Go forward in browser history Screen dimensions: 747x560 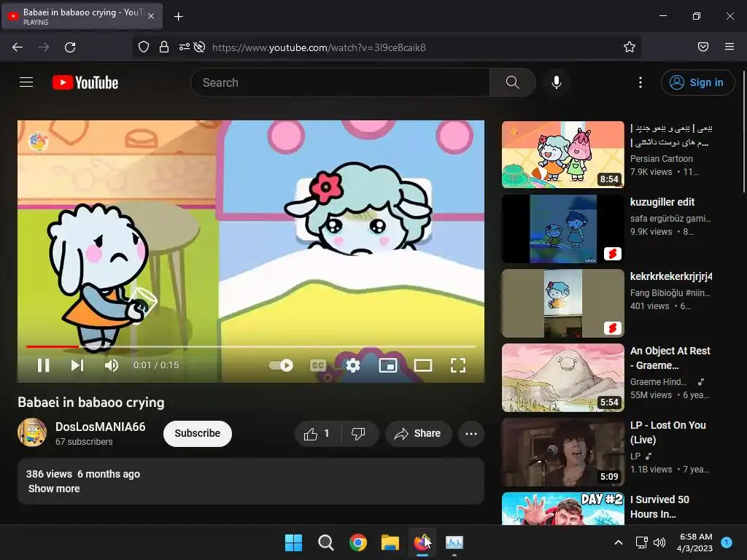44,47
